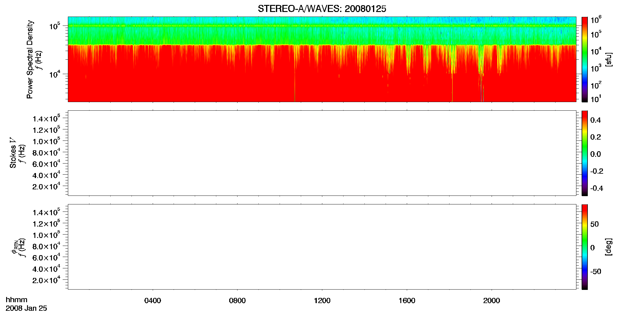Click the 6.0×10^4 tick of Stokes V axis
Screen dimensions: 644x332
[46, 164]
